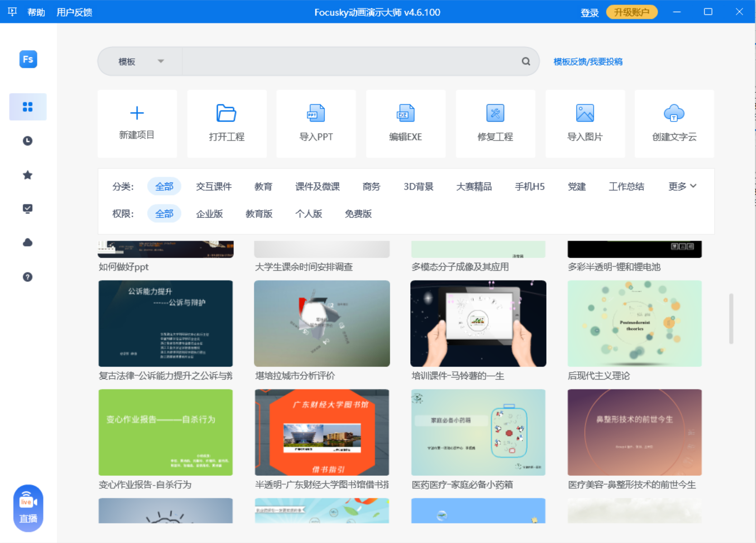This screenshot has height=543, width=756.
Task: Start live broadcast 直播 button
Action: 28,508
